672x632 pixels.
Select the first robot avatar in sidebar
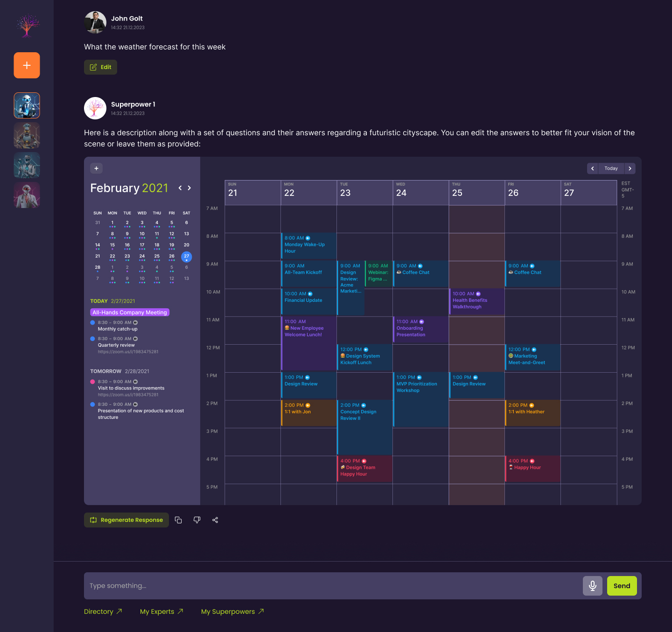pos(27,105)
